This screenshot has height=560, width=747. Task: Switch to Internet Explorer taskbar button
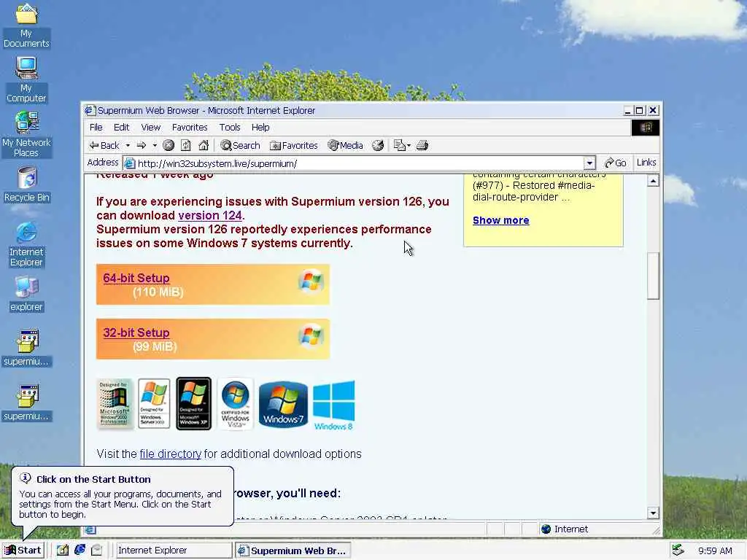pos(174,551)
